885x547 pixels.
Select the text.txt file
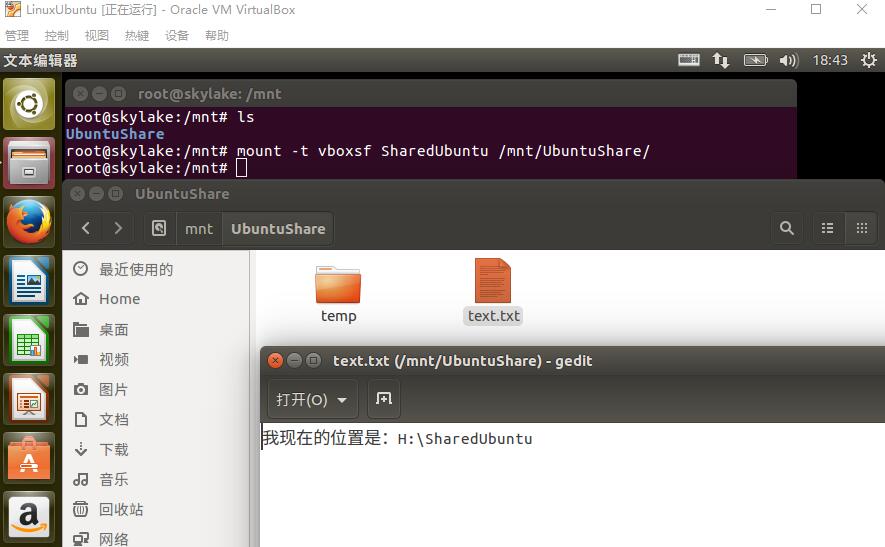pyautogui.click(x=493, y=291)
